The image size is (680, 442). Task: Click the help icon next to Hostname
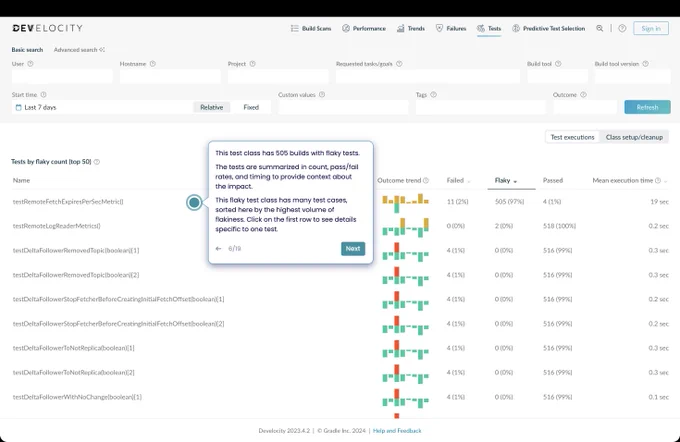coord(153,64)
